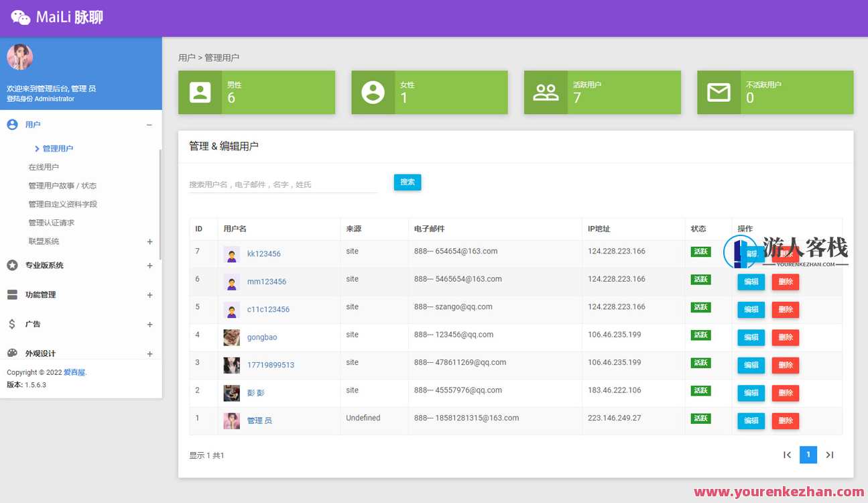Click the male users card icon

tap(200, 92)
